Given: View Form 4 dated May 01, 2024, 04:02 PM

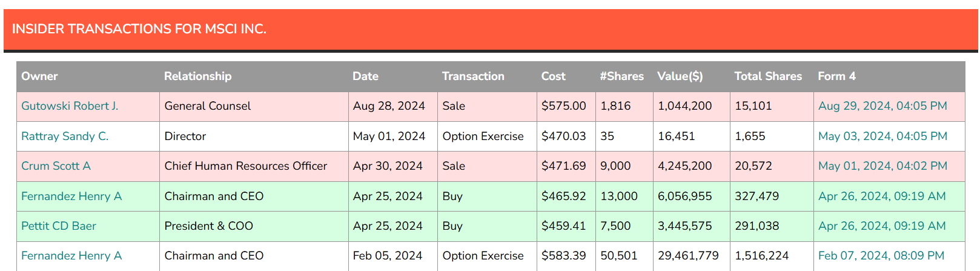Looking at the screenshot, I should [882, 166].
